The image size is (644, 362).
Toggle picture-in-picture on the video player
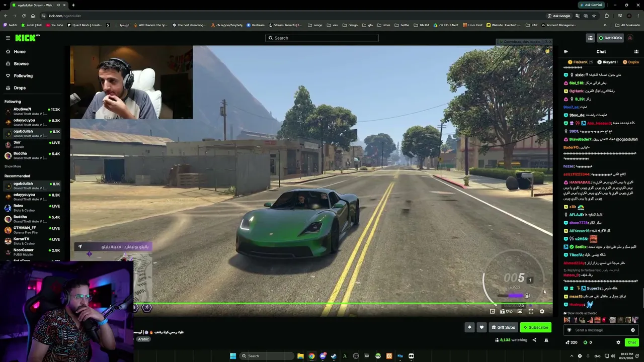(493, 311)
